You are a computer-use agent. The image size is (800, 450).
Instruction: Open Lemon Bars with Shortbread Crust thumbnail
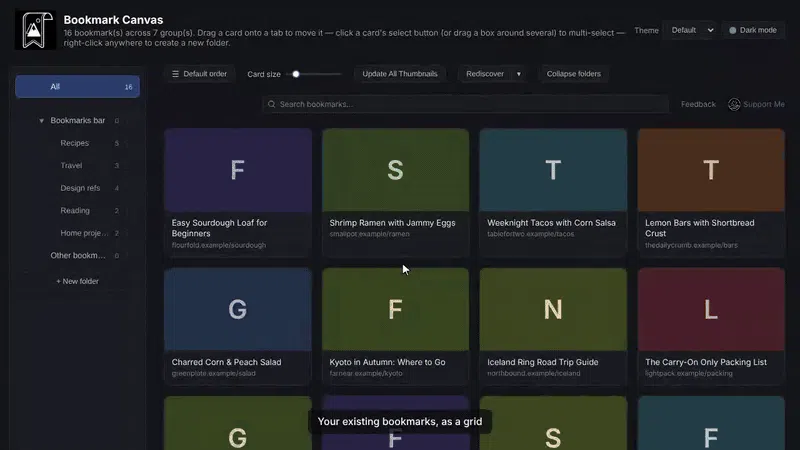pos(711,170)
